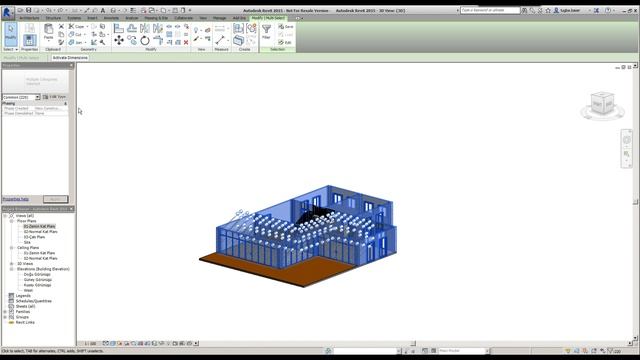Expand the 3D Views node
640x360 pixels.
(12, 264)
